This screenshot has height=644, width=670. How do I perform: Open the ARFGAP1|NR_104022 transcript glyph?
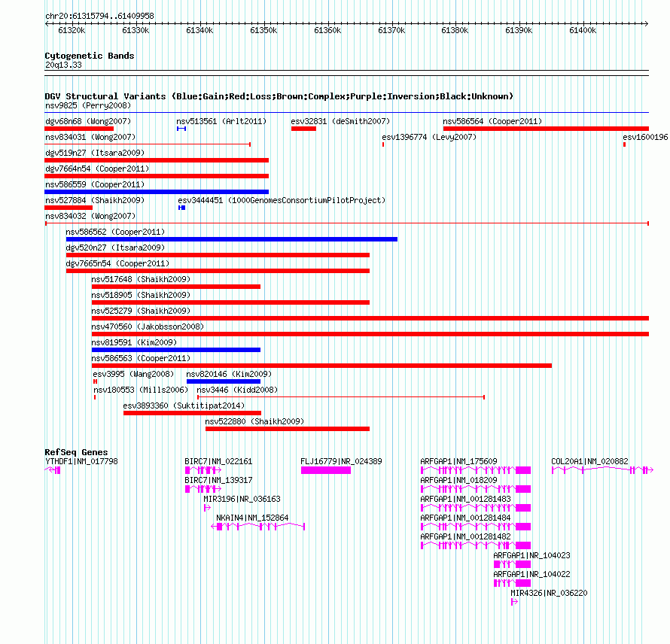tap(513, 583)
